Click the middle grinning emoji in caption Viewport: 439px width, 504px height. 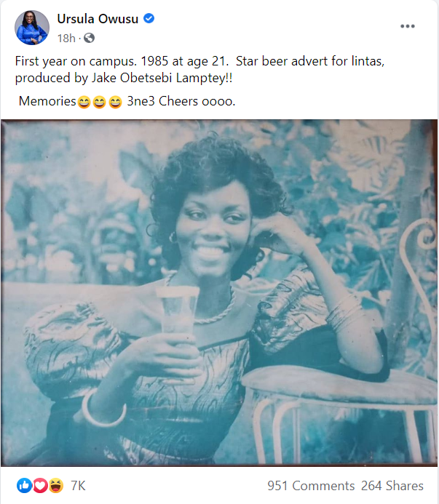point(100,103)
